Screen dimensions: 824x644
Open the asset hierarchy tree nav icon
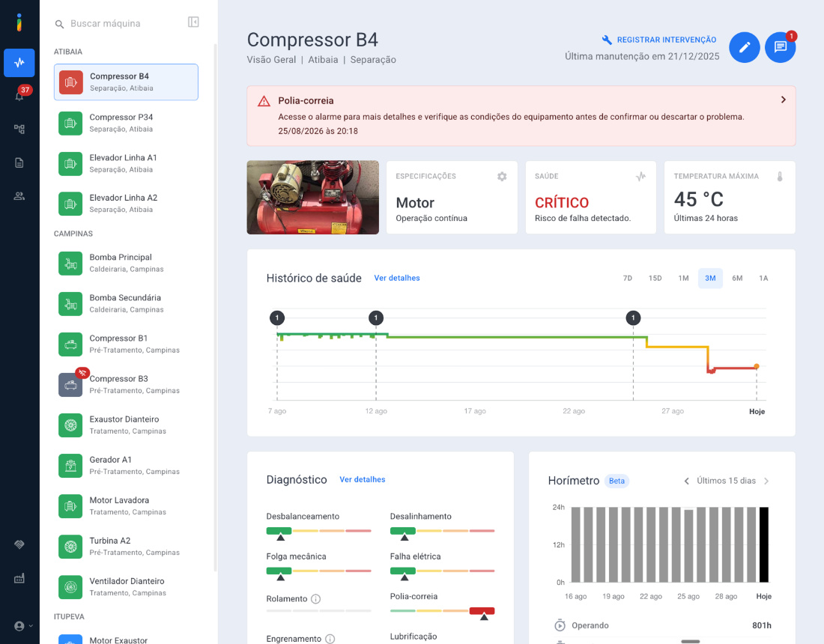click(19, 130)
